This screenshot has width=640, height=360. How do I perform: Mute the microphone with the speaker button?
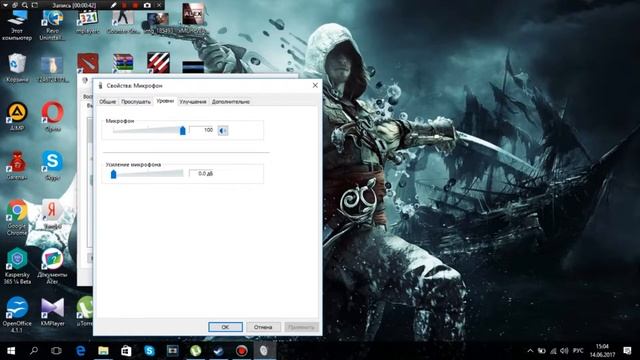point(223,131)
